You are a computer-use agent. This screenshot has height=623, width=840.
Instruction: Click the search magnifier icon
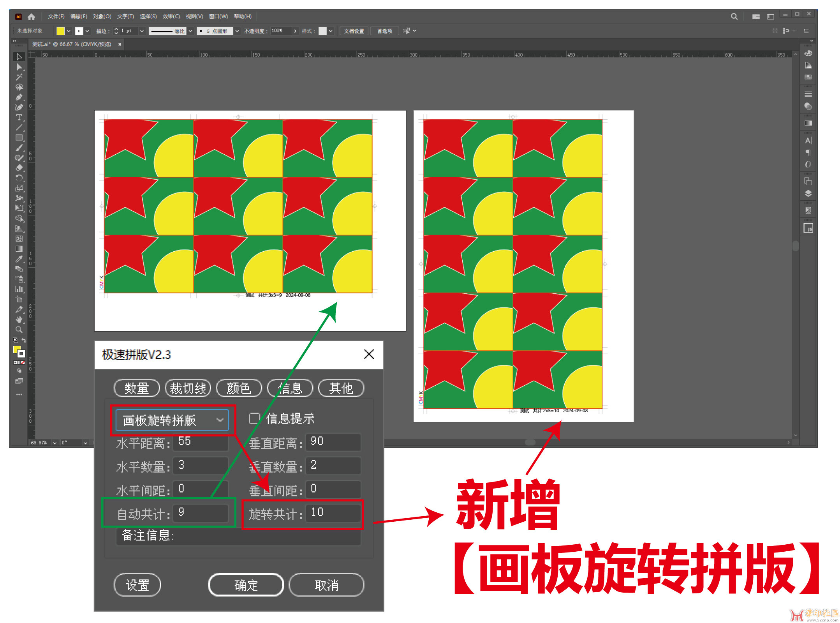(734, 16)
